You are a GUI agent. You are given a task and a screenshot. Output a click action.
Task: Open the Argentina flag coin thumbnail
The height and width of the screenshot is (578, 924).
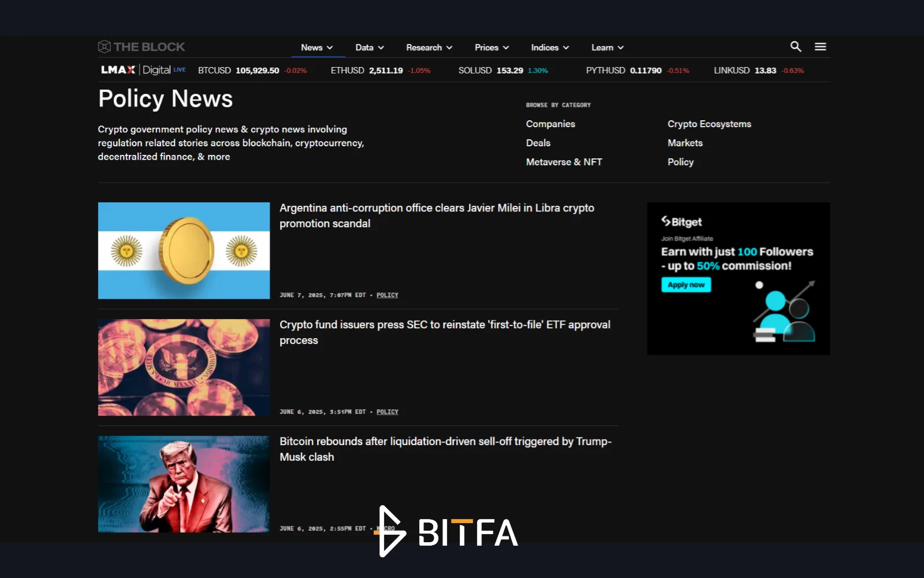coord(184,250)
